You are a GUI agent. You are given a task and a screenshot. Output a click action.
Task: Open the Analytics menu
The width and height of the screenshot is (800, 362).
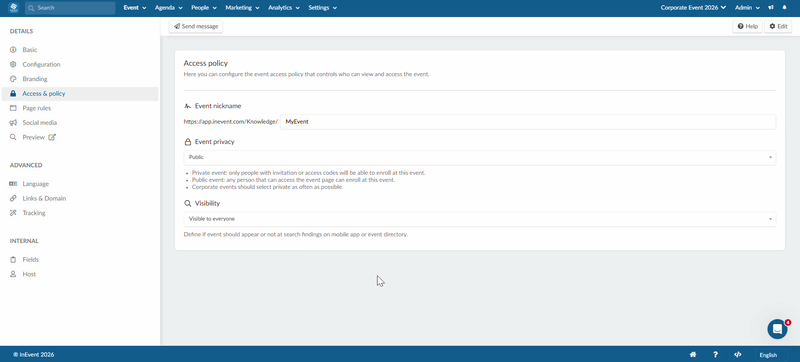click(284, 8)
